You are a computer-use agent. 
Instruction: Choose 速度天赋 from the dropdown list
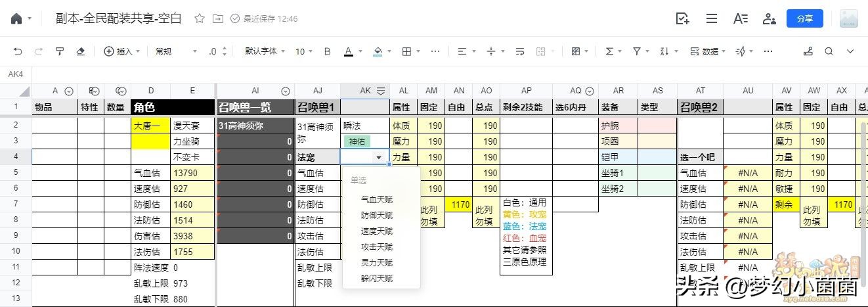[377, 231]
